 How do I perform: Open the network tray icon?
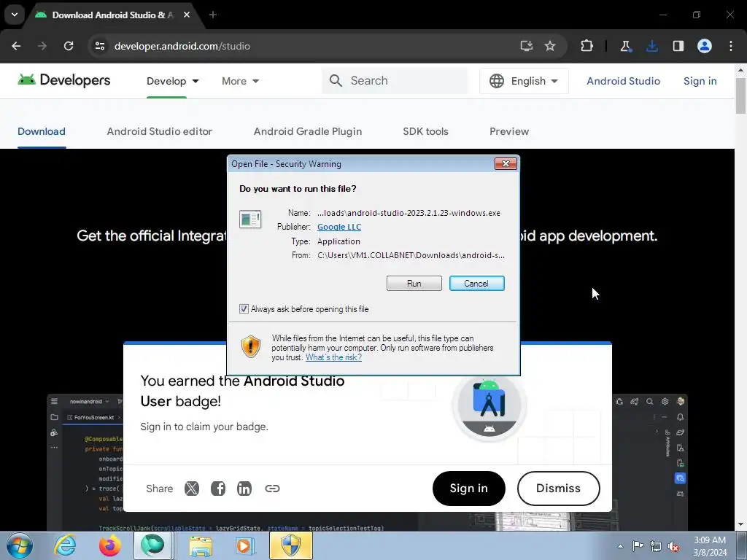(x=656, y=546)
